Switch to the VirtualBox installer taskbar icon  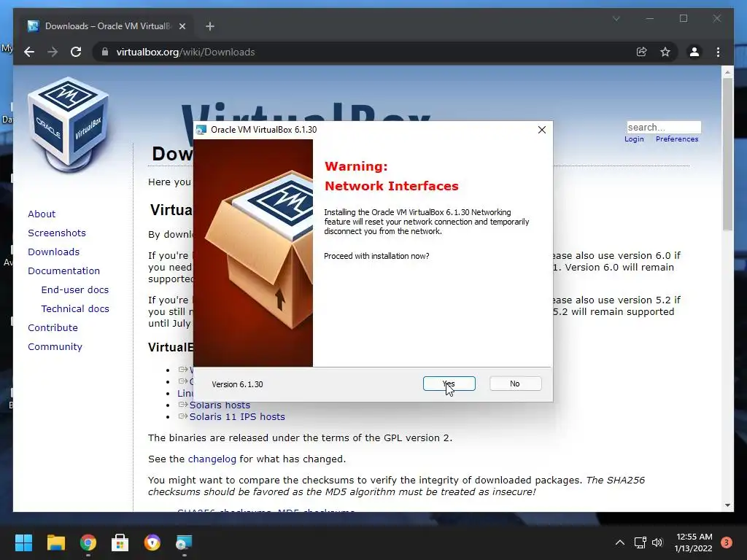click(x=184, y=542)
